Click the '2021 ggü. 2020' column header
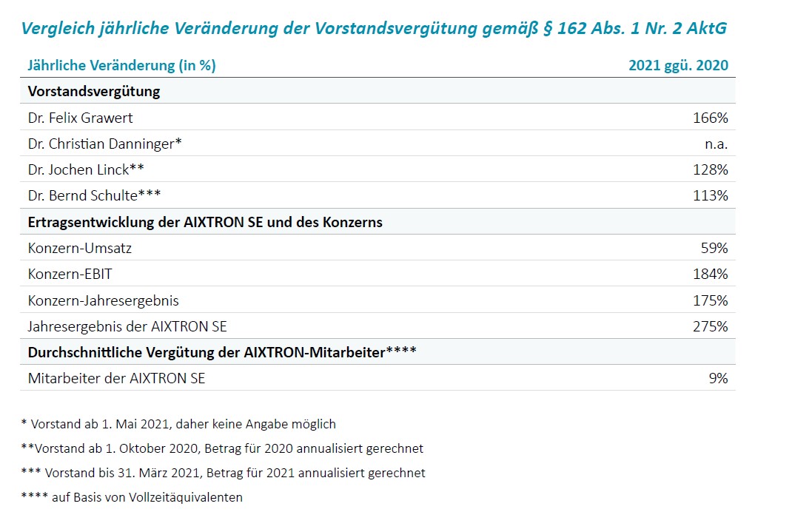Image resolution: width=812 pixels, height=529 pixels. [x=678, y=65]
